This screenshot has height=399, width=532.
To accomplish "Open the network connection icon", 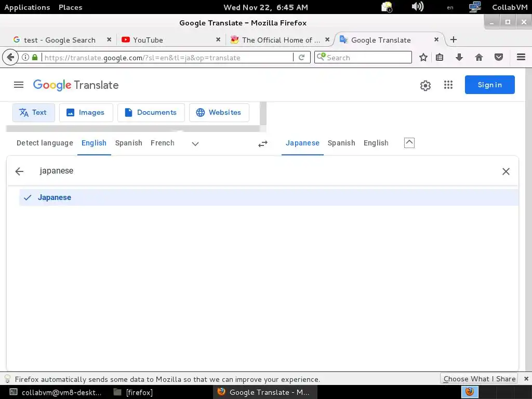I will click(475, 7).
